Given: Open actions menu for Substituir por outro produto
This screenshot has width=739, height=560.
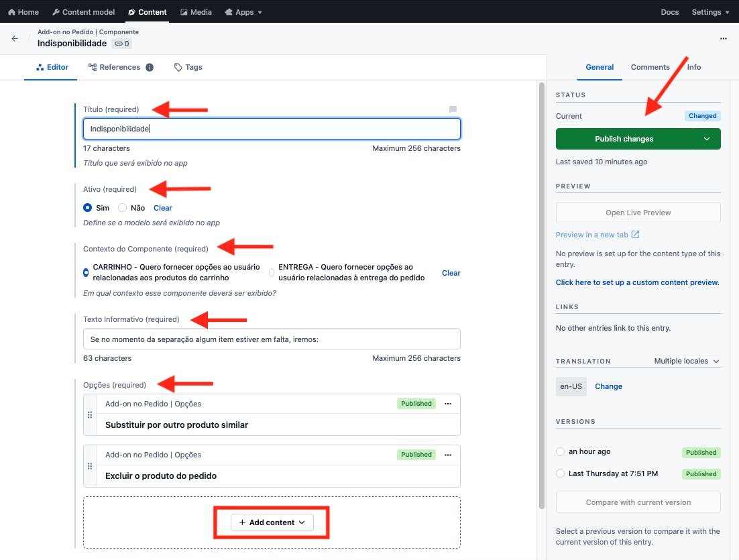Looking at the screenshot, I should (448, 404).
